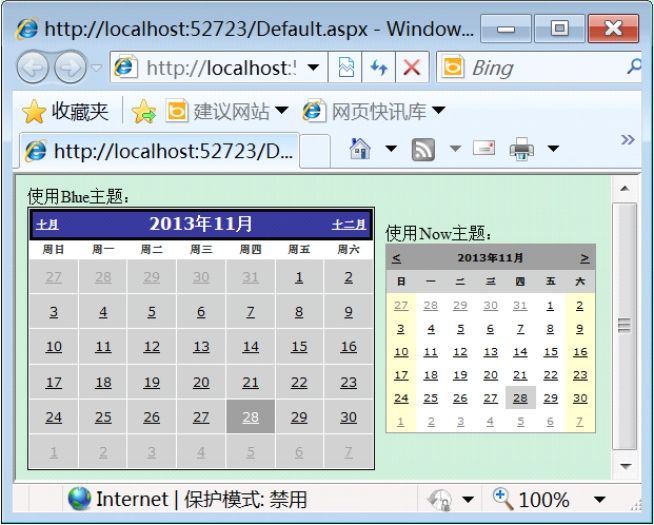Click the 建议网站 orange icon
This screenshot has height=525, width=654.
(x=177, y=111)
